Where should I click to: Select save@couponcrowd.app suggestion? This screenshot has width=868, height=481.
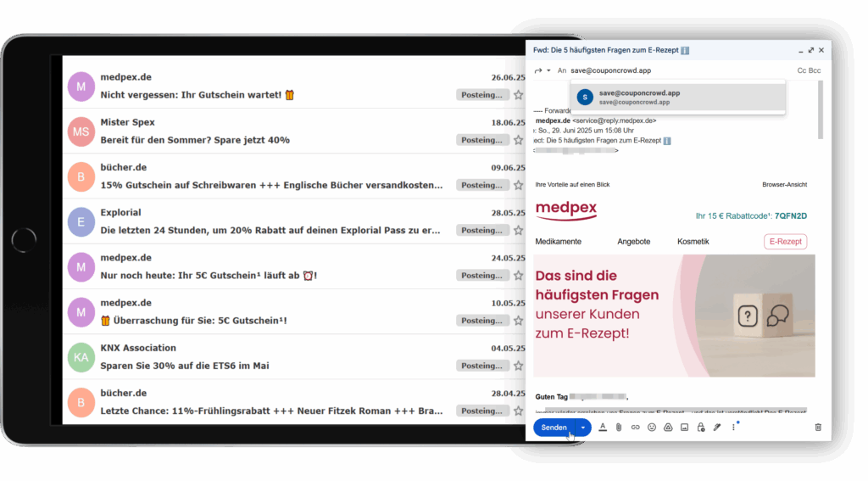pos(678,97)
